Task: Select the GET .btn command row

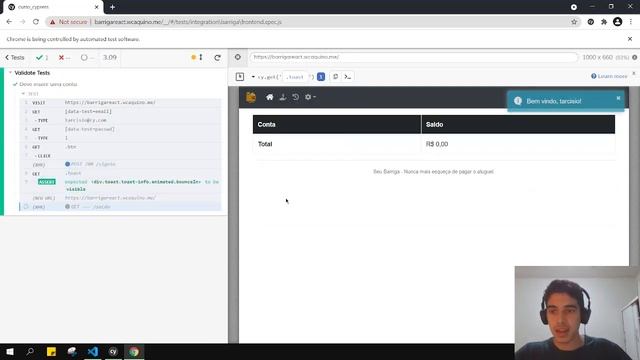Action: (120, 147)
